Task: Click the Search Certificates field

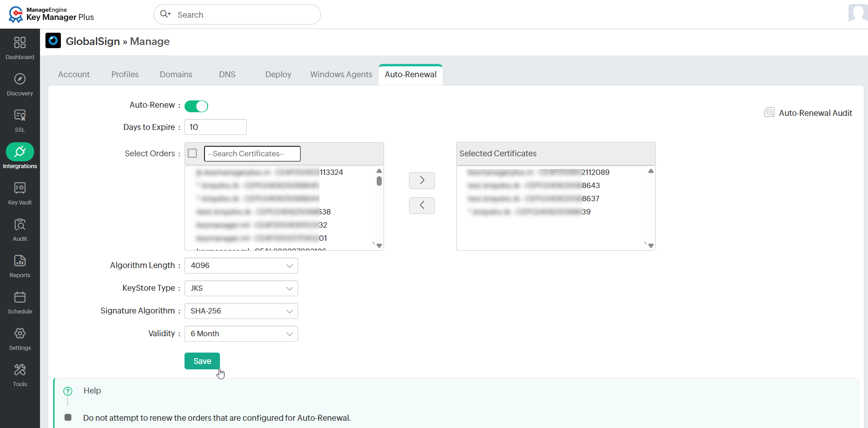Action: tap(252, 154)
